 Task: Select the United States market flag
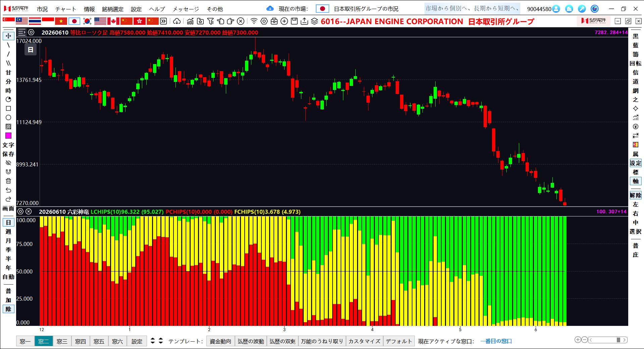(x=100, y=21)
